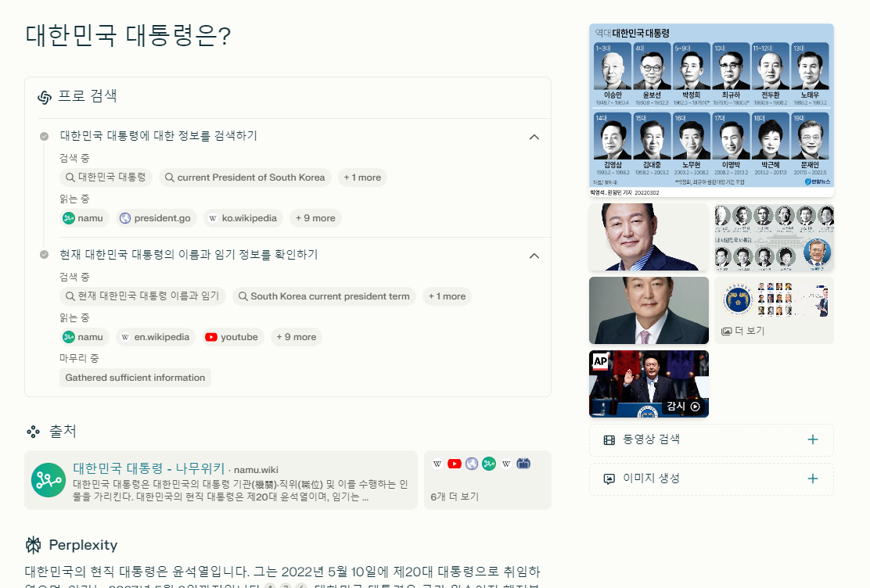
Task: Click first Wikipedia icon in sources card
Action: point(437,464)
